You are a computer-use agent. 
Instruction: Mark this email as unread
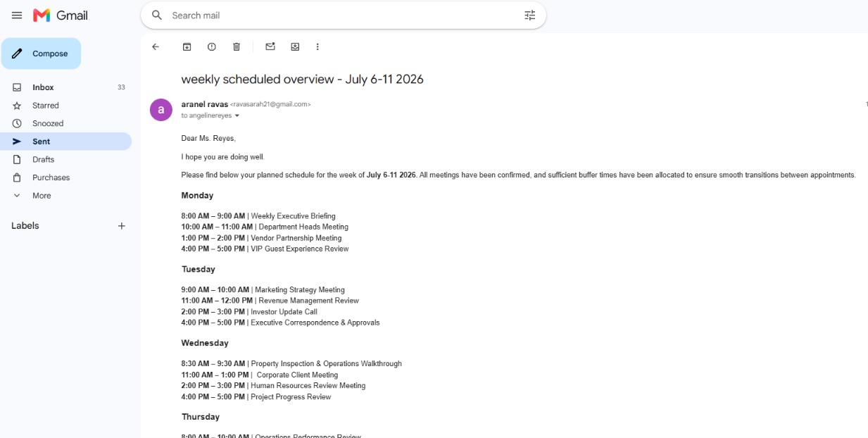270,46
